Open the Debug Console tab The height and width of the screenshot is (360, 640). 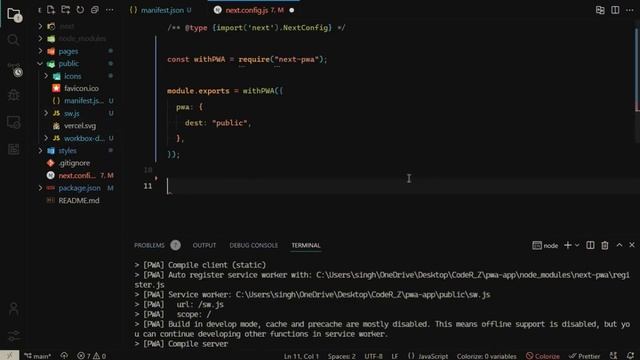253,245
